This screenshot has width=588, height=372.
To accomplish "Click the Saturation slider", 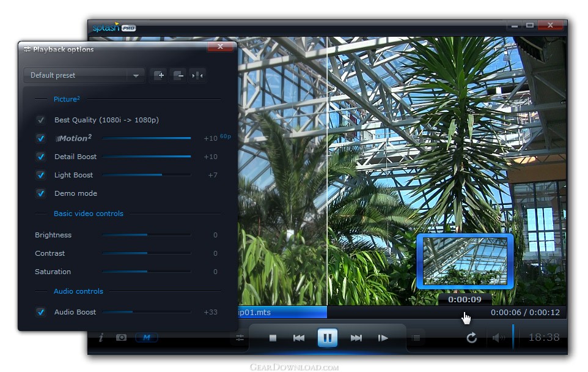I will pyautogui.click(x=146, y=272).
